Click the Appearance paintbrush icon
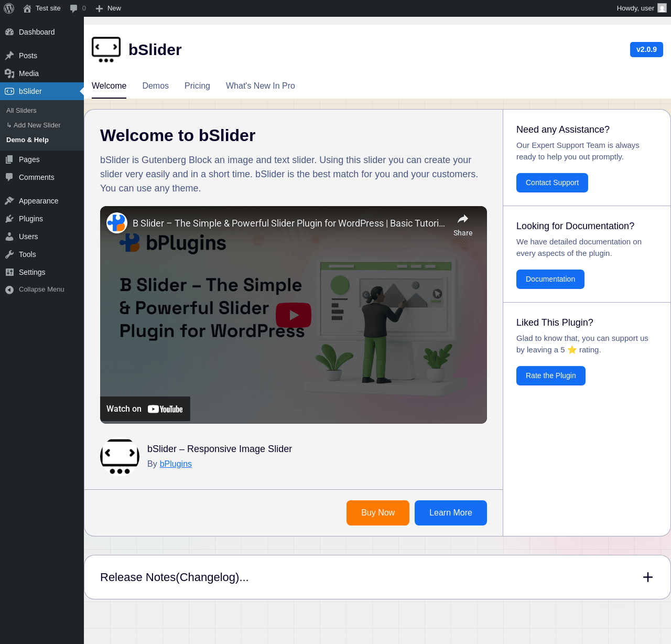Viewport: 671px width, 644px height. click(9, 201)
